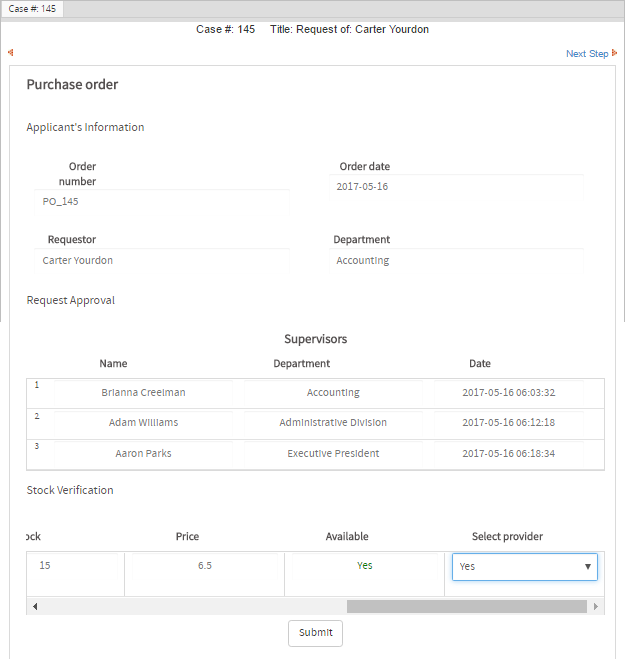The width and height of the screenshot is (625, 659).
Task: Click the Department field showing Accounting
Action: (x=455, y=261)
